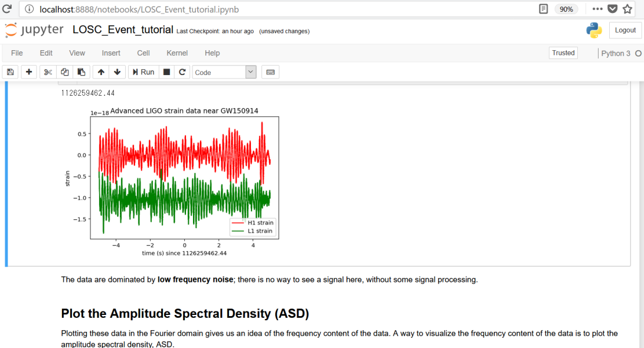Viewport: 644px width, 348px height.
Task: Open the Cell menu
Action: pos(143,53)
